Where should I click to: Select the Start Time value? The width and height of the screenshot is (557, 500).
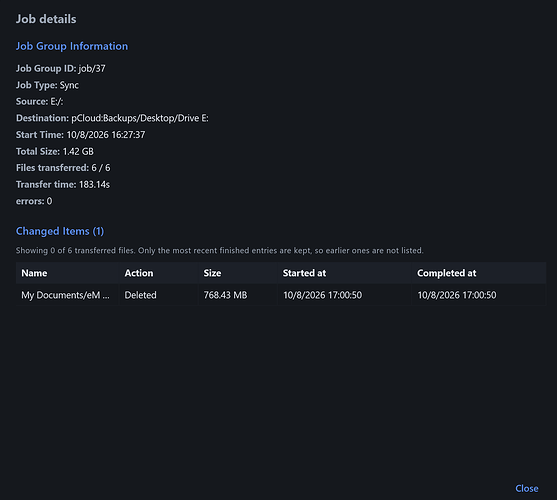tap(106, 135)
